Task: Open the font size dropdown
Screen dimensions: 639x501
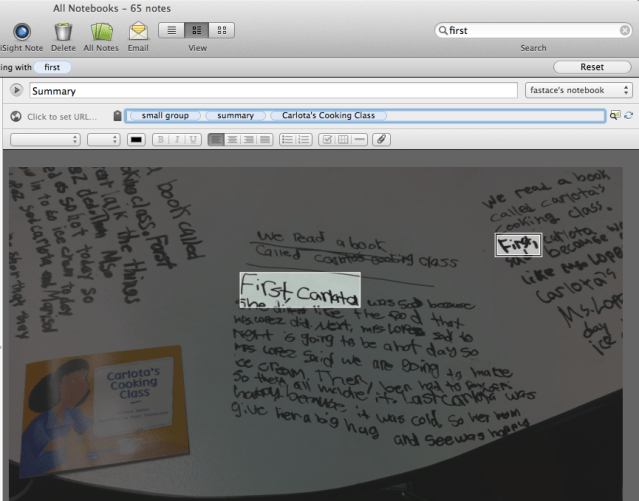Action: coord(104,140)
